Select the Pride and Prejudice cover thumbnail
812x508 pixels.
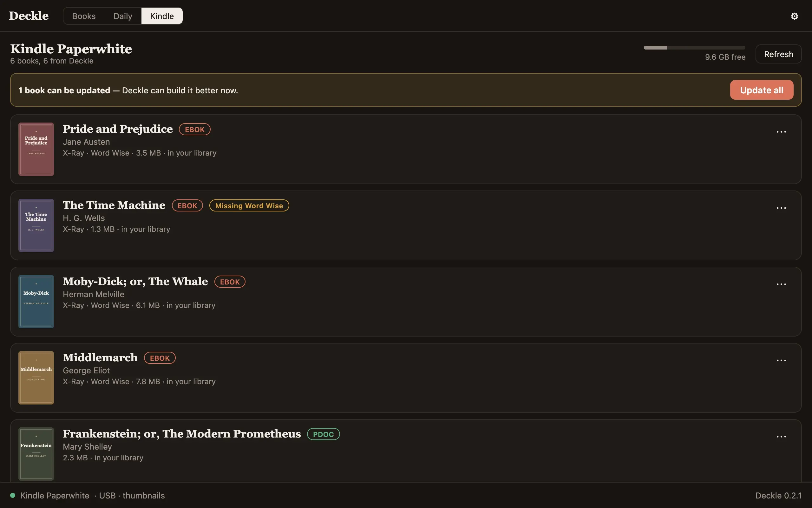click(x=36, y=149)
